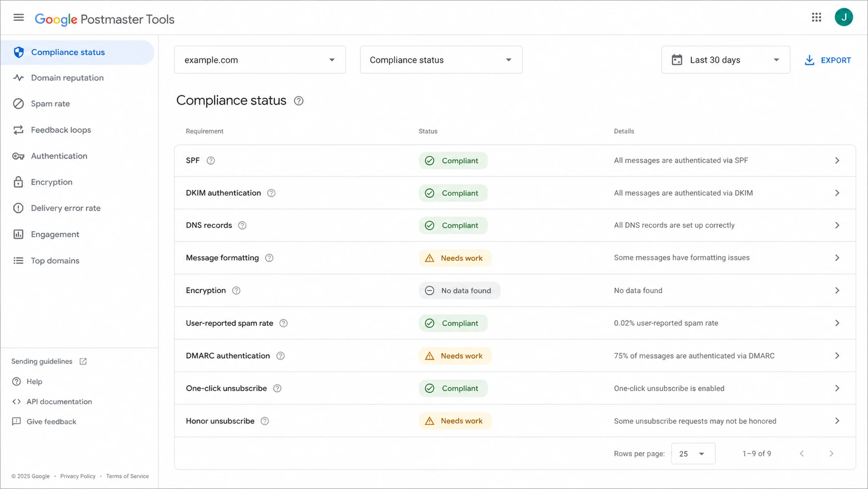Go to Feedback loops page
This screenshot has height=489, width=868.
[61, 130]
